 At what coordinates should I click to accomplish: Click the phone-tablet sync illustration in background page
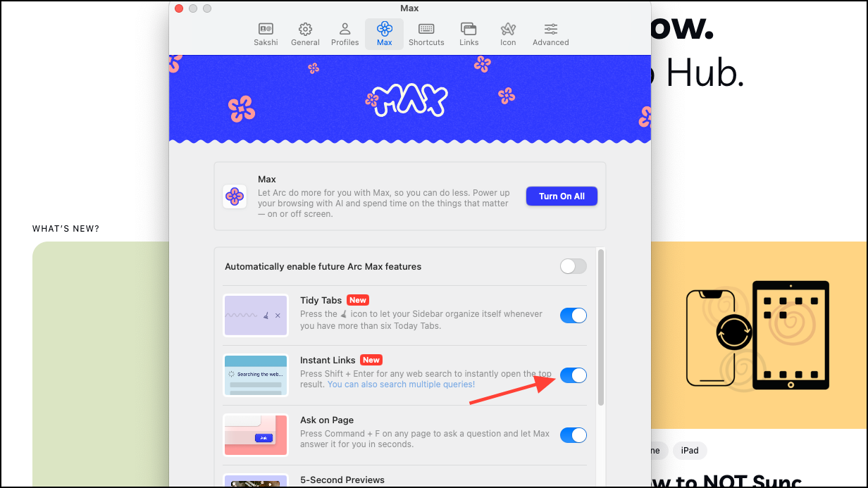758,334
